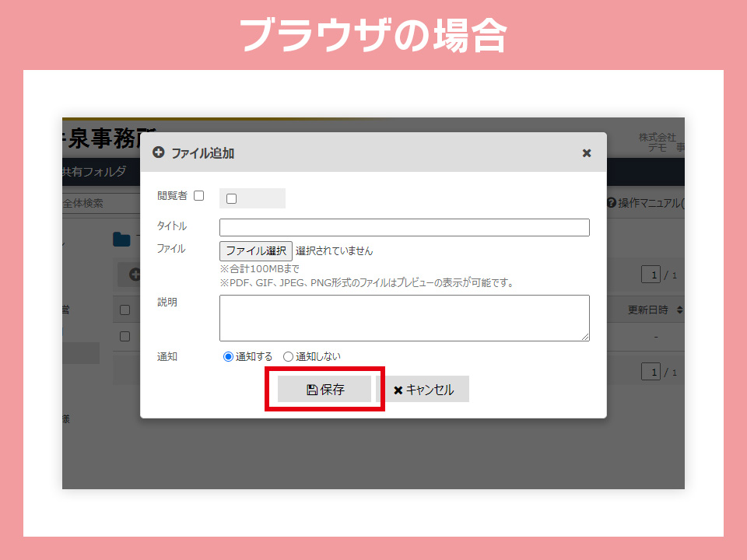Click the 共有フォルダ navigation tab
The image size is (747, 560).
click(94, 172)
